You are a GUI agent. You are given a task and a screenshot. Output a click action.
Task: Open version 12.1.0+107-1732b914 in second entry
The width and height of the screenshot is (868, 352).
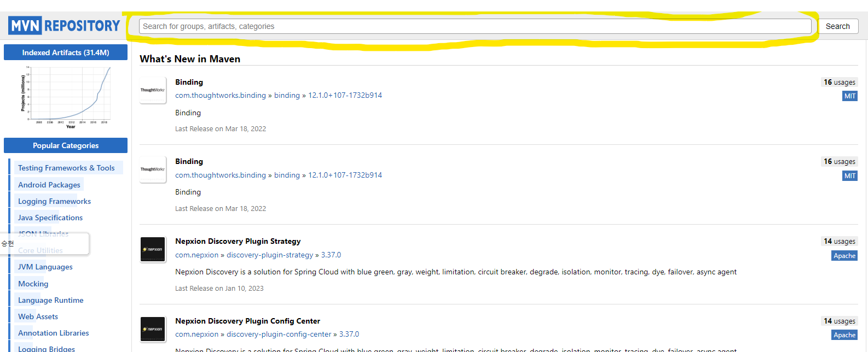tap(345, 175)
